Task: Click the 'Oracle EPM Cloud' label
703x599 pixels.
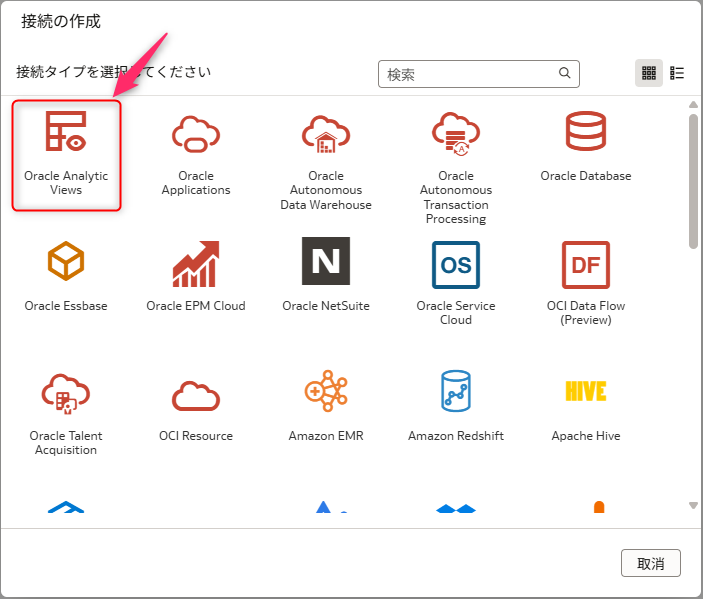Action: tap(196, 306)
